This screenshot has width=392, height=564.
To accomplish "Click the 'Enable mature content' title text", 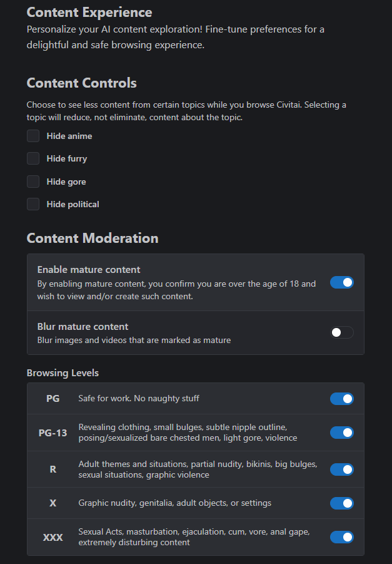I will 89,270.
